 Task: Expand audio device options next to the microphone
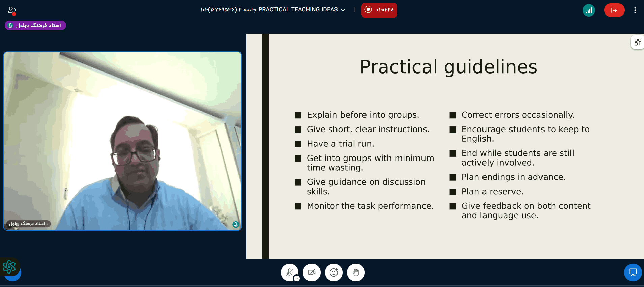(x=297, y=278)
